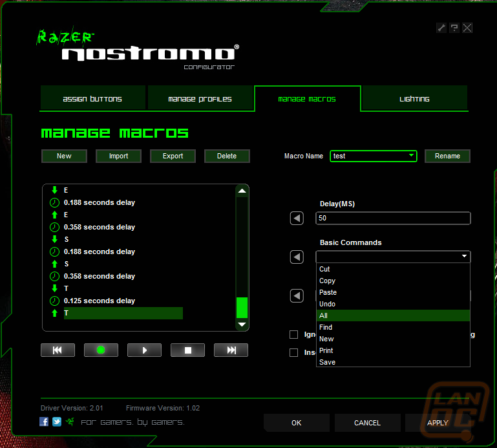Select the S key-down row
Screen dimensions: 497x448
(x=116, y=239)
